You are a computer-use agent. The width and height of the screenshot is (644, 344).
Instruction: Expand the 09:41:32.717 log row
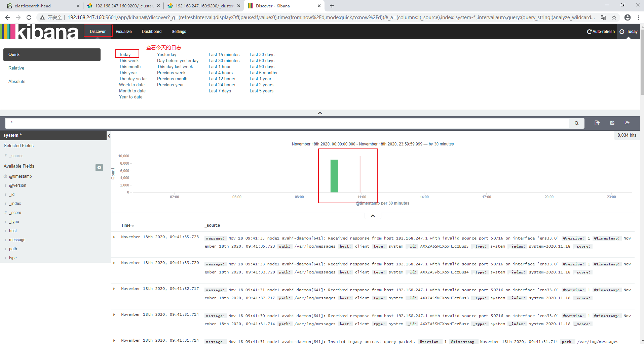pos(114,289)
